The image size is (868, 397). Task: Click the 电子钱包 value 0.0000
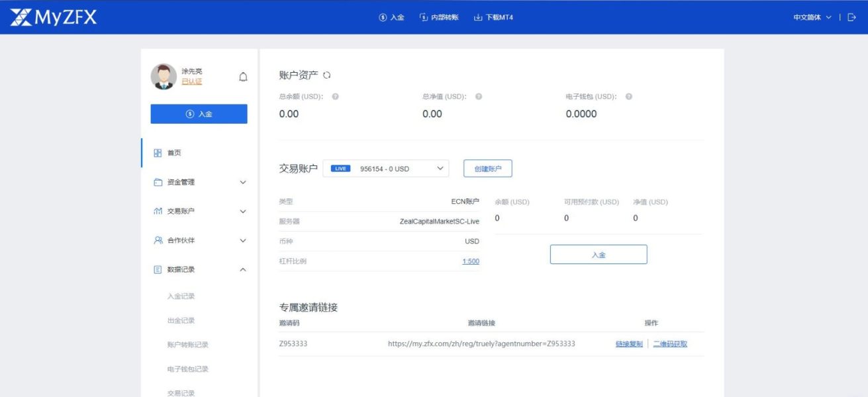581,114
